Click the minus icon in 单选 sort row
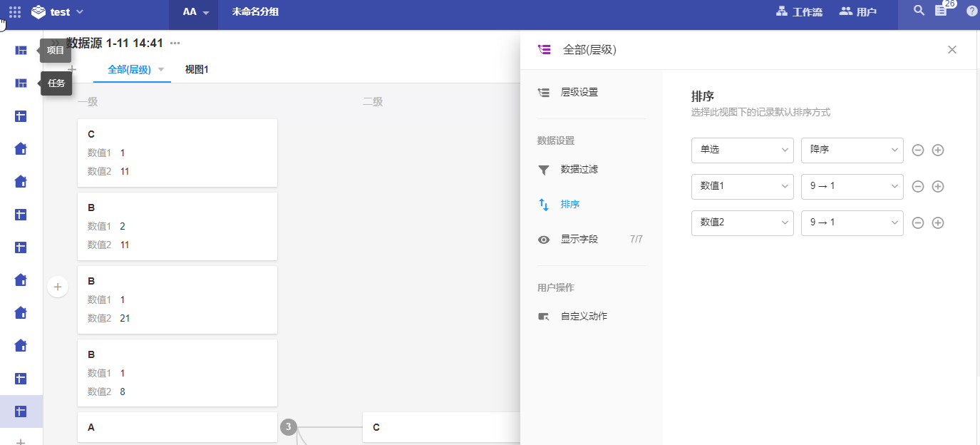The width and height of the screenshot is (980, 445). 918,150
